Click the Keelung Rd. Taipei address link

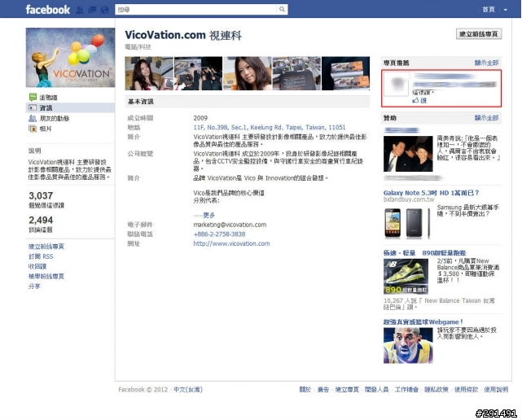point(270,127)
